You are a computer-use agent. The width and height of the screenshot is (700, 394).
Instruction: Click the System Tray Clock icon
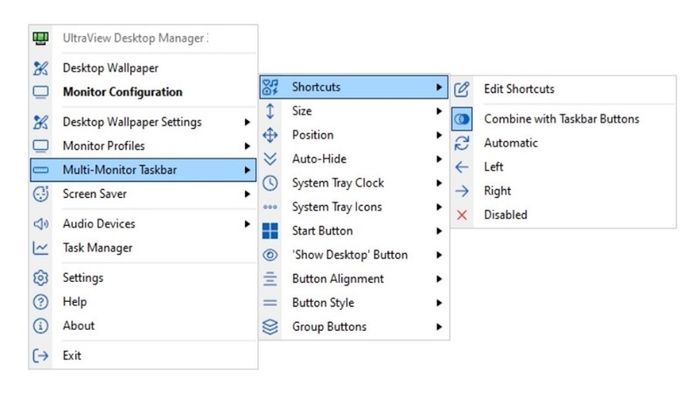270,183
